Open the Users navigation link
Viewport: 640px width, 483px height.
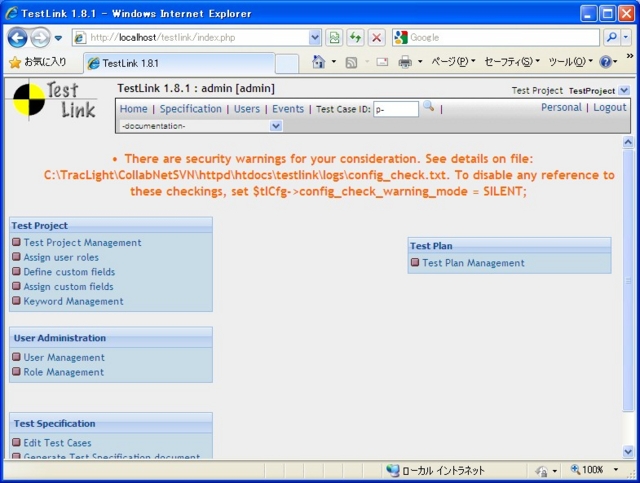[x=247, y=109]
